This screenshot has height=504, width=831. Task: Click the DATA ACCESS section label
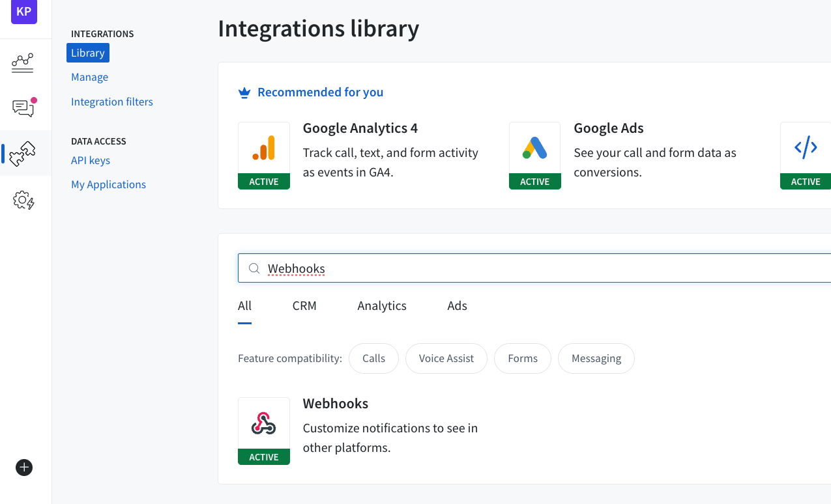pyautogui.click(x=98, y=141)
